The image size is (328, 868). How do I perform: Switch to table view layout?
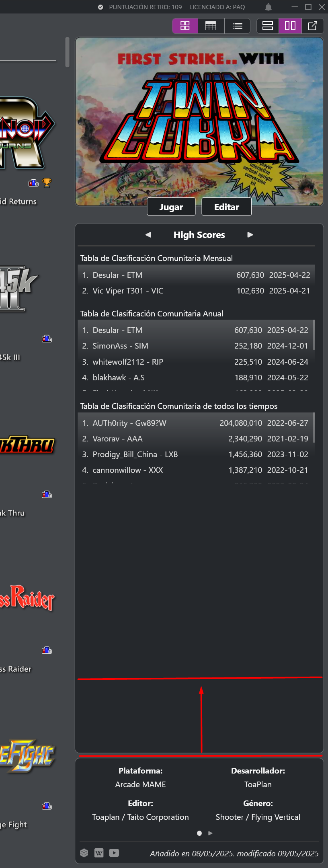pyautogui.click(x=211, y=26)
